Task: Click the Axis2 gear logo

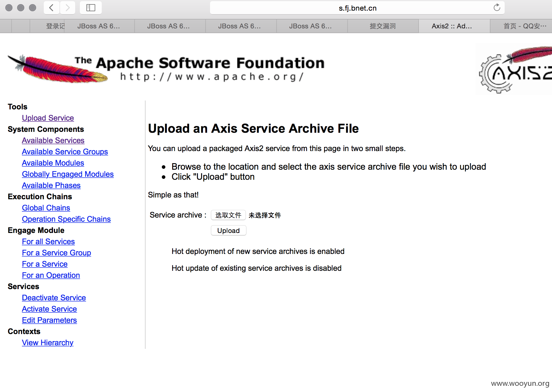Action: pyautogui.click(x=515, y=70)
